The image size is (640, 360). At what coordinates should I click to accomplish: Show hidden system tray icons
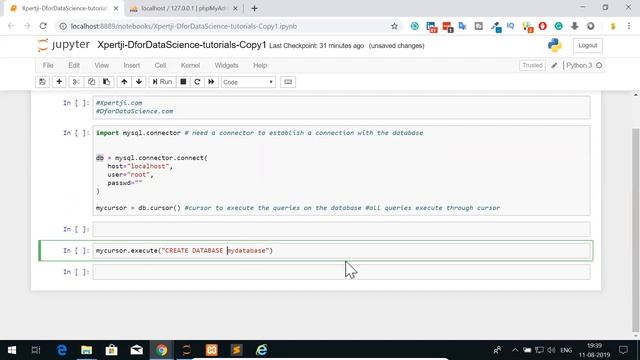515,350
